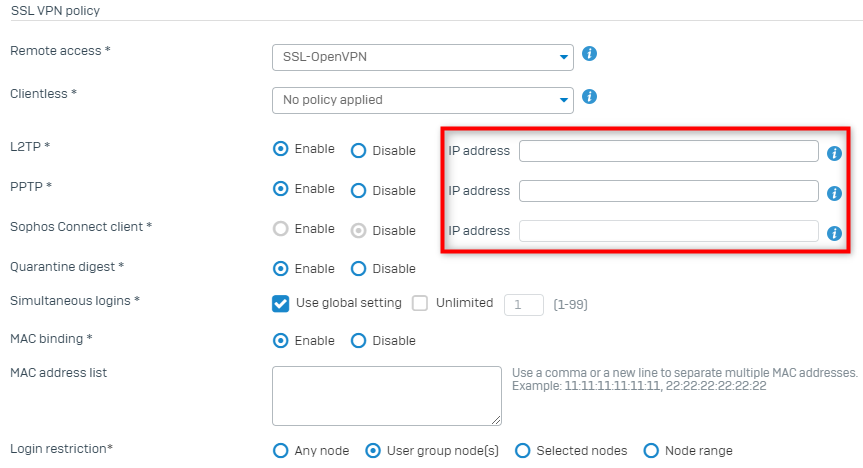863x468 pixels.
Task: Click the PPTP IP address field
Action: tap(669, 191)
